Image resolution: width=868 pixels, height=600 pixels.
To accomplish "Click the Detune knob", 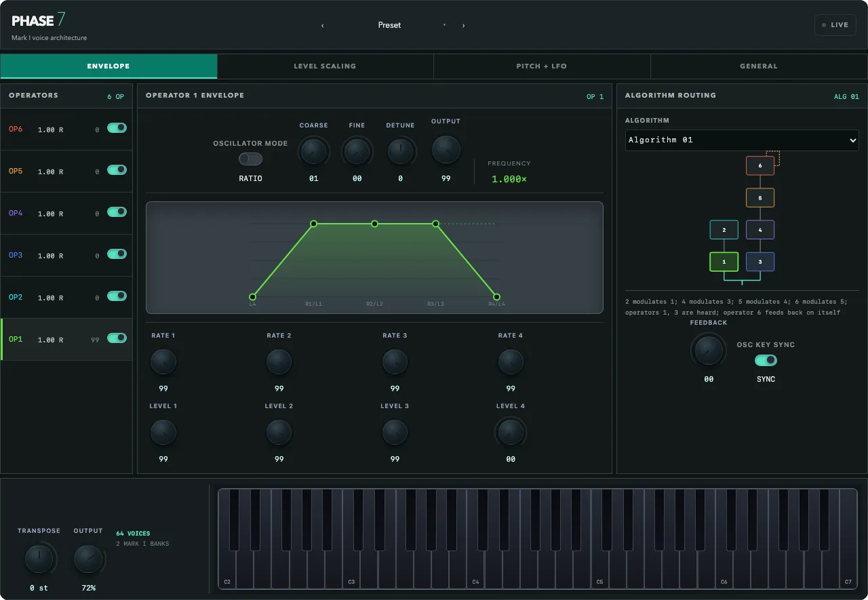I will pyautogui.click(x=400, y=151).
